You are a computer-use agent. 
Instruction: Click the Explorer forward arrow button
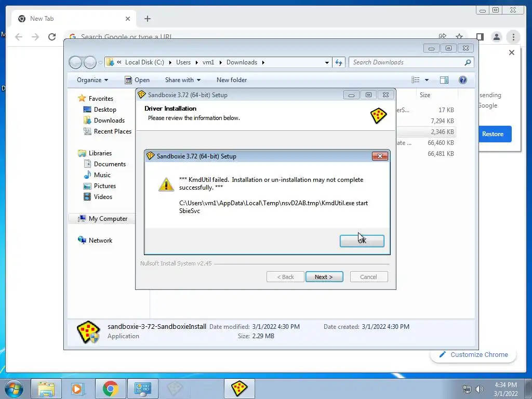[x=90, y=62]
